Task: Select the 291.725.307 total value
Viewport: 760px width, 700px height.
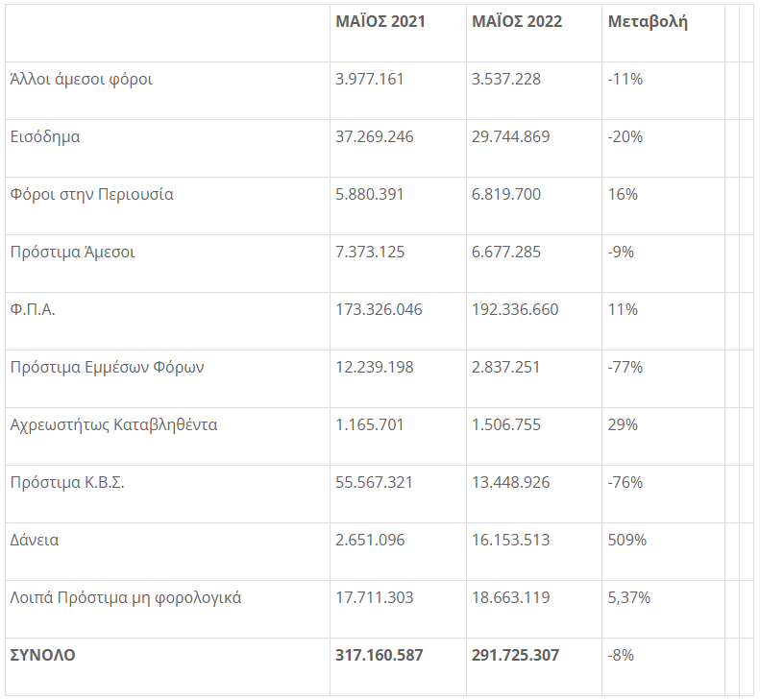Action: [x=515, y=656]
